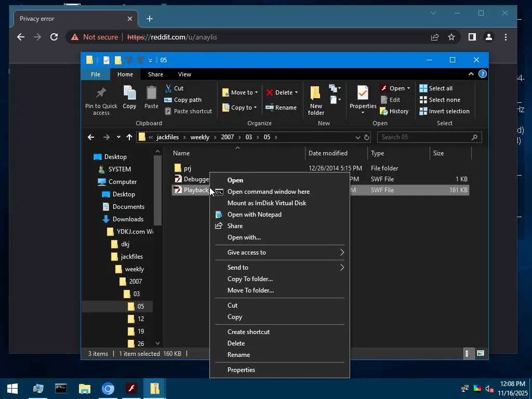Image resolution: width=532 pixels, height=399 pixels.
Task: Click the Paste icon in ribbon
Action: 151,94
